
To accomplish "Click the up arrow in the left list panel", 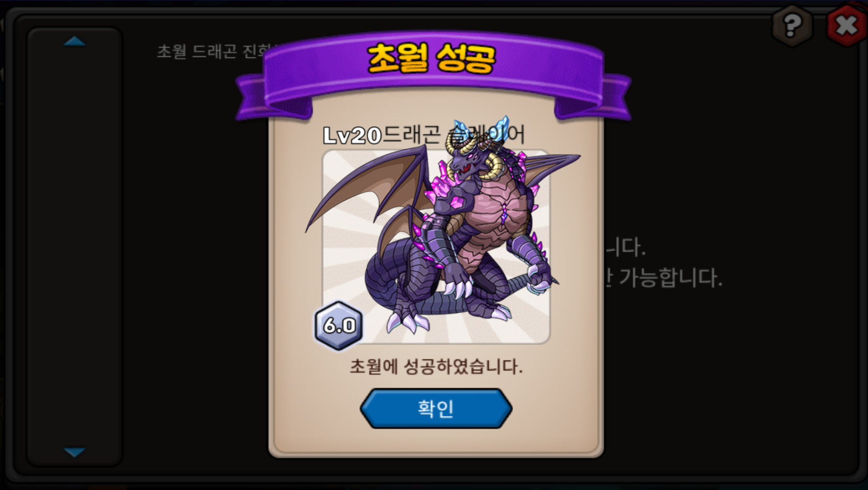I will (x=75, y=41).
